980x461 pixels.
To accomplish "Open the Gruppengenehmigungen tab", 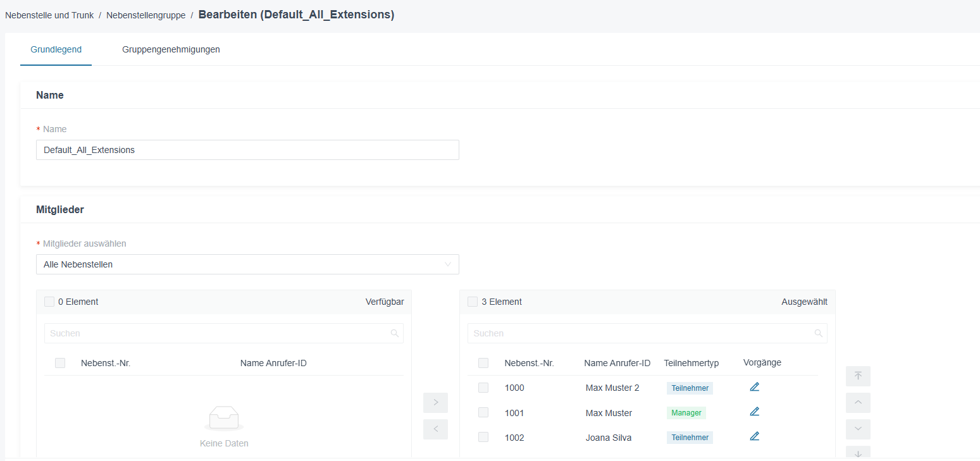I will (171, 49).
